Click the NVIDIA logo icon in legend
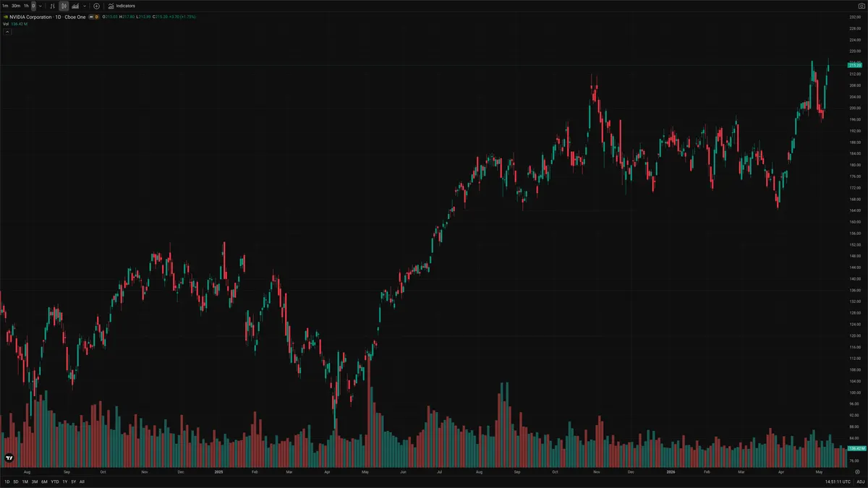This screenshot has width=868, height=488. (5, 16)
